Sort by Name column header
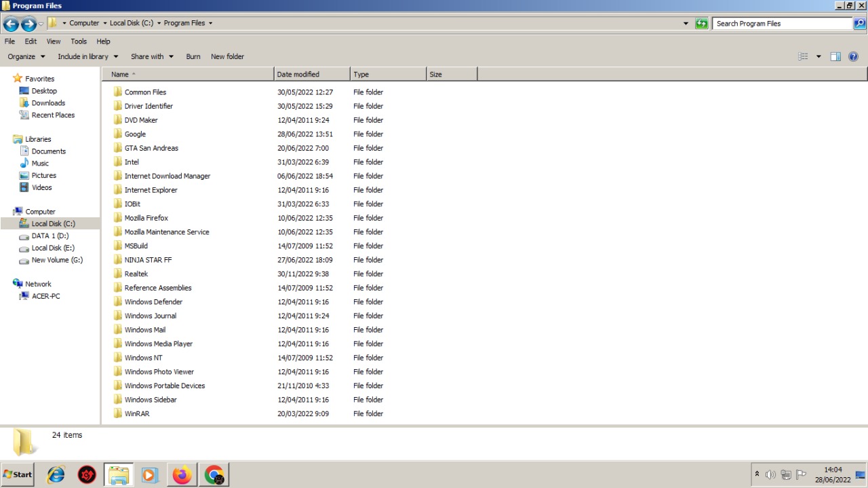868x488 pixels. pos(189,75)
